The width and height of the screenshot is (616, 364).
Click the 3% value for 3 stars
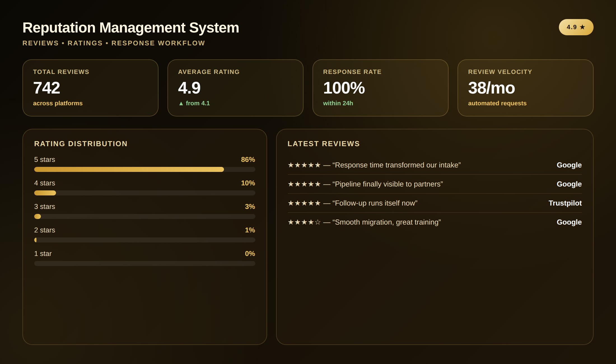[250, 207]
